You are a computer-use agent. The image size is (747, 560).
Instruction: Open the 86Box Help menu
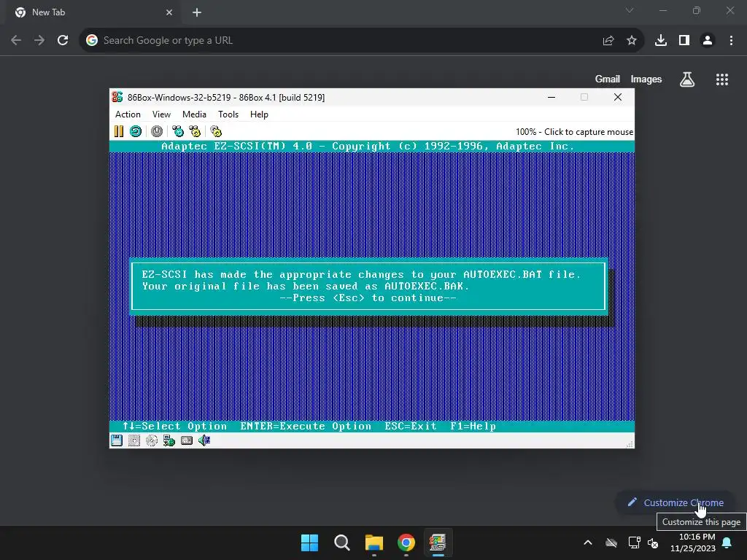click(x=259, y=114)
